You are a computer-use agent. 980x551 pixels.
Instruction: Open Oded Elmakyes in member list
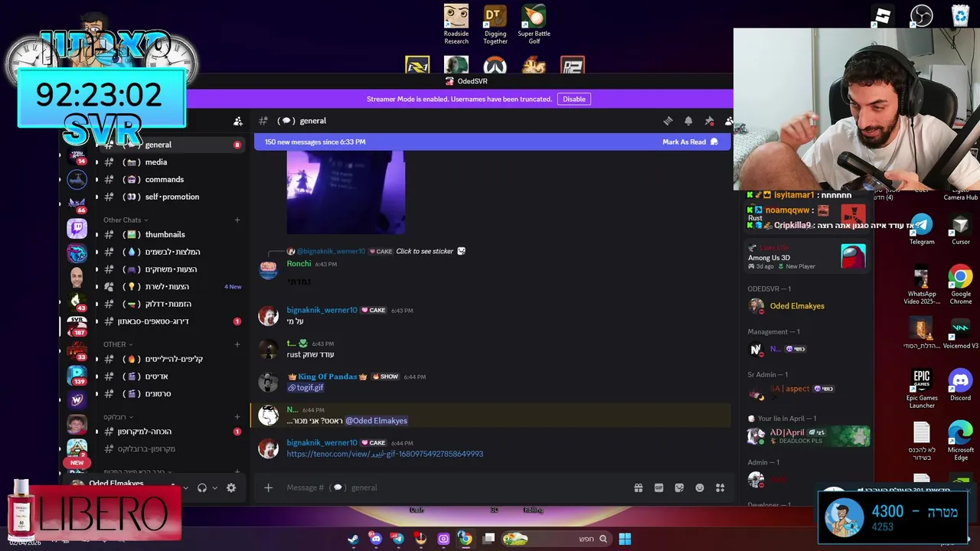[x=808, y=306]
